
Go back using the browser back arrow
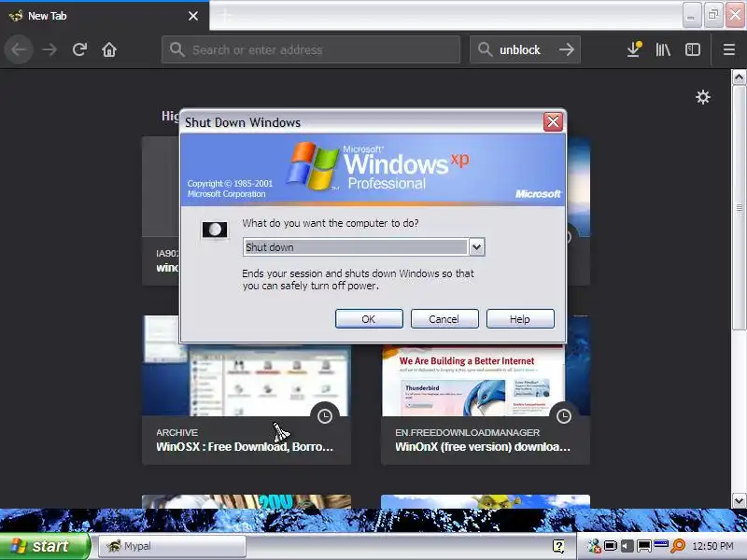click(x=19, y=49)
